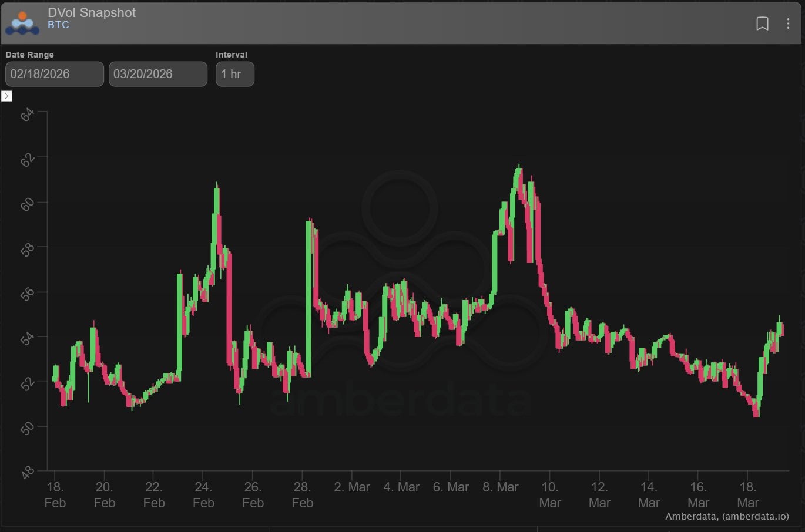Expand the side panel chevron arrow
805x532 pixels.
tap(6, 96)
